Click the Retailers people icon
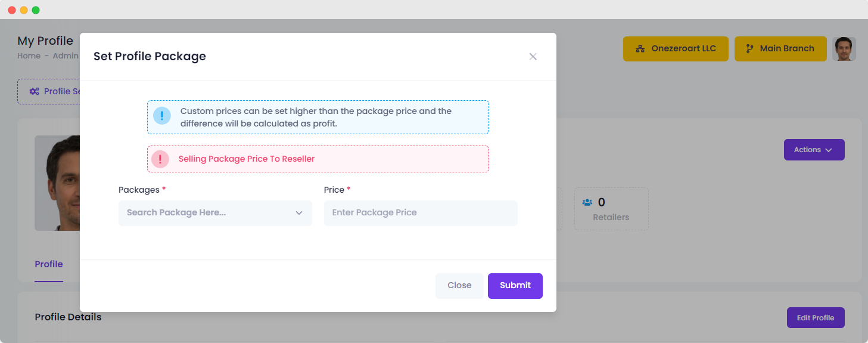 pyautogui.click(x=587, y=202)
